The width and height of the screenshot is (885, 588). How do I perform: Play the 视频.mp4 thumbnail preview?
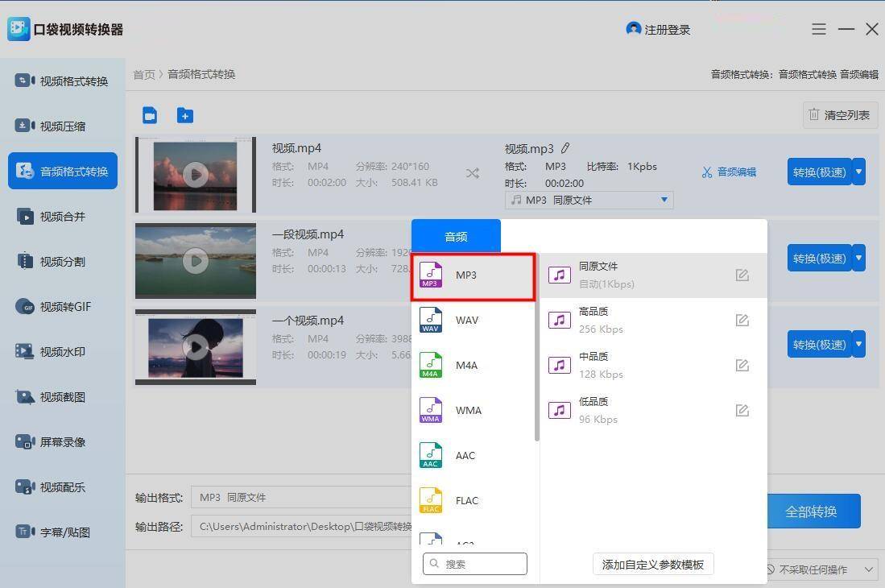click(196, 174)
